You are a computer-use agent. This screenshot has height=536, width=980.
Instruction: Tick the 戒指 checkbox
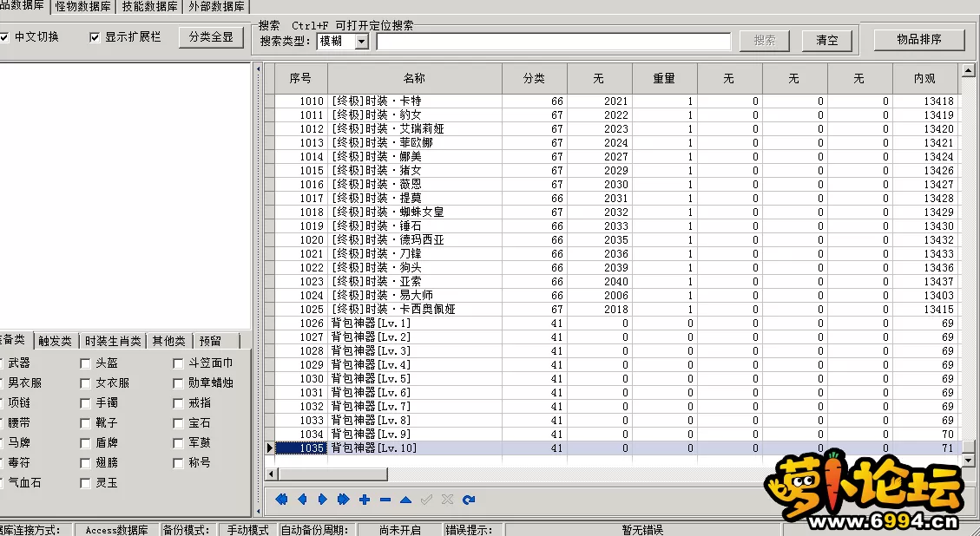[x=178, y=403]
